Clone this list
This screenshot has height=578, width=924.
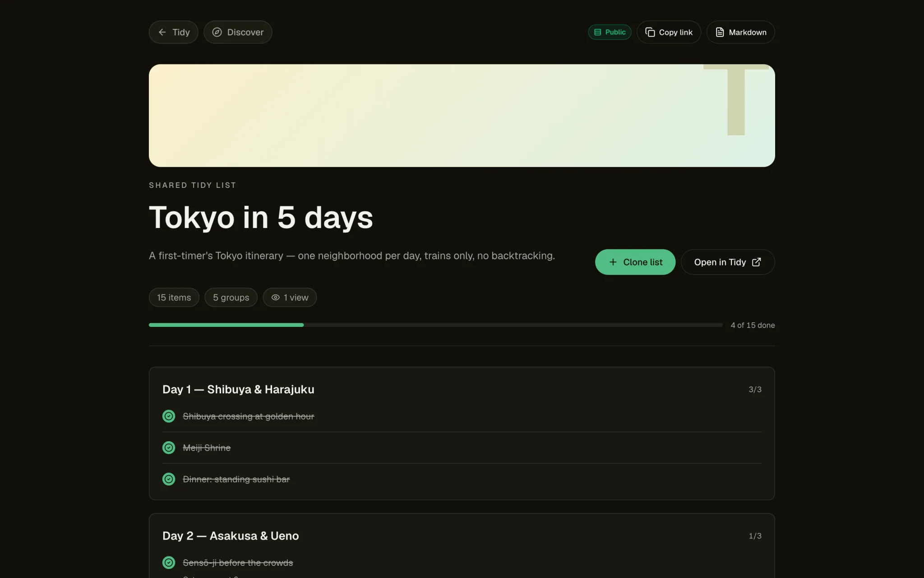point(635,262)
